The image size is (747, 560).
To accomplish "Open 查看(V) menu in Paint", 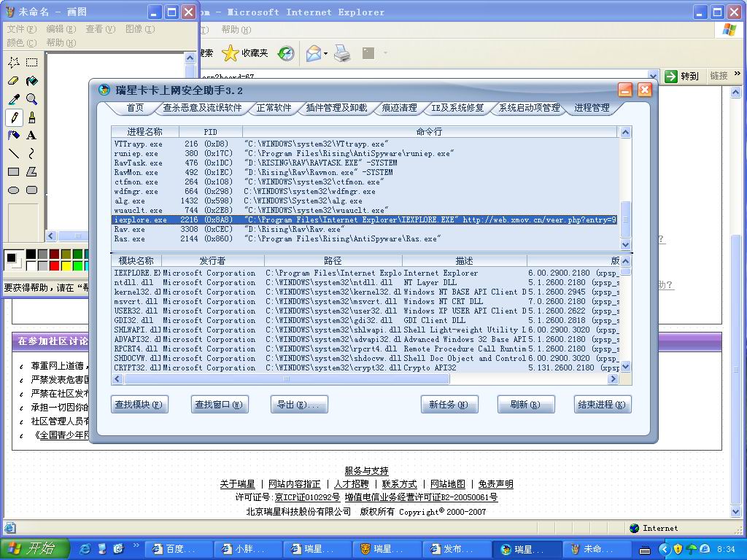I will (x=101, y=29).
